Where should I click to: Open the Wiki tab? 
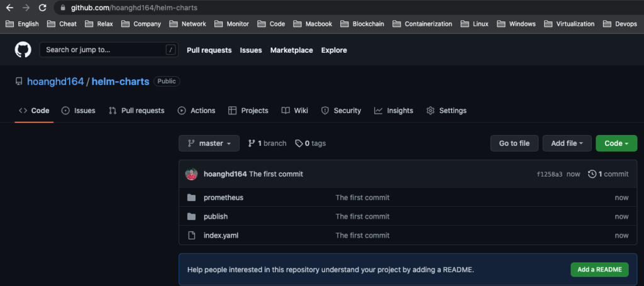tap(294, 111)
